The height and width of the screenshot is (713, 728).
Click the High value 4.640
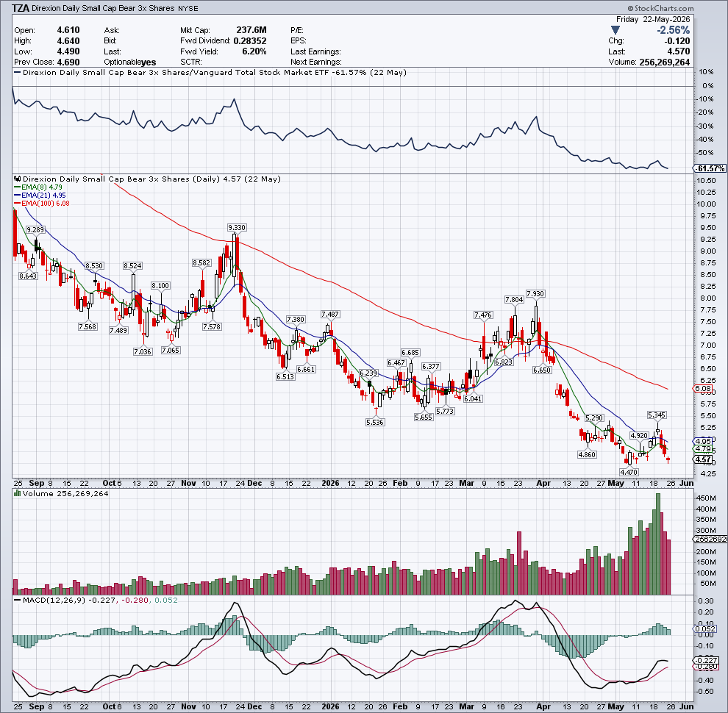(x=68, y=41)
